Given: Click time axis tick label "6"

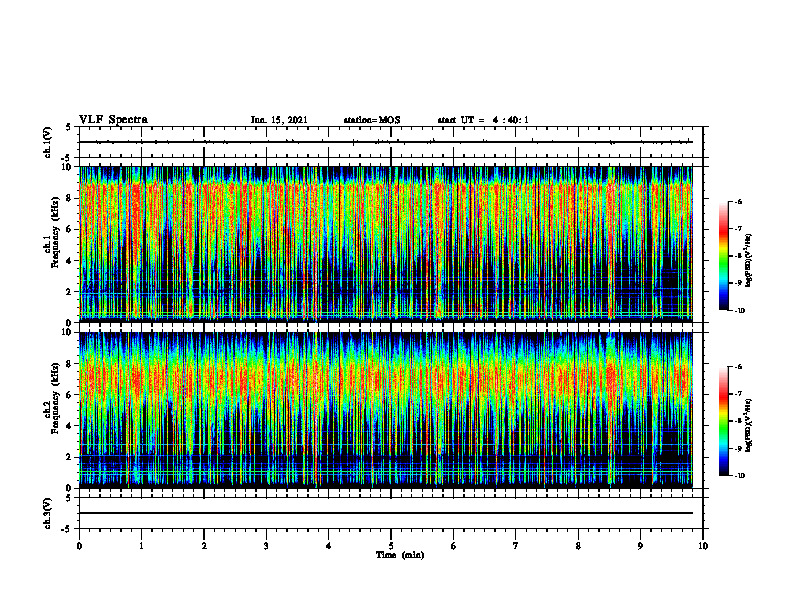Looking at the screenshot, I should tap(454, 546).
